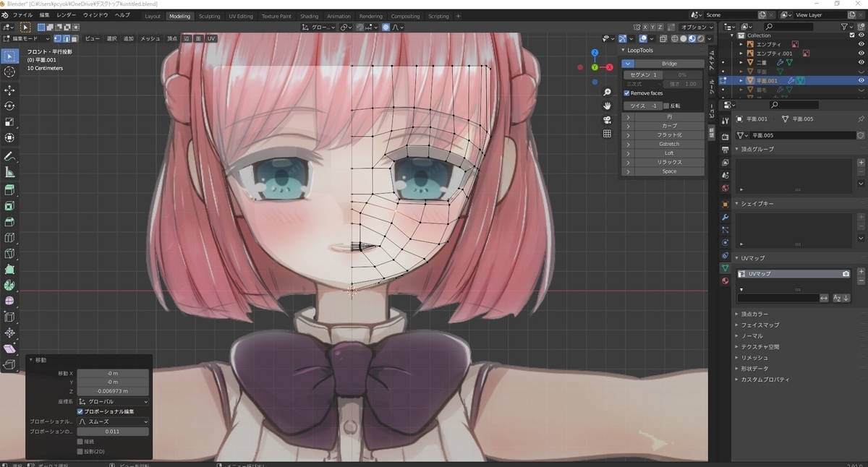Open the Material properties tab icon
868x467 pixels.
point(725,280)
